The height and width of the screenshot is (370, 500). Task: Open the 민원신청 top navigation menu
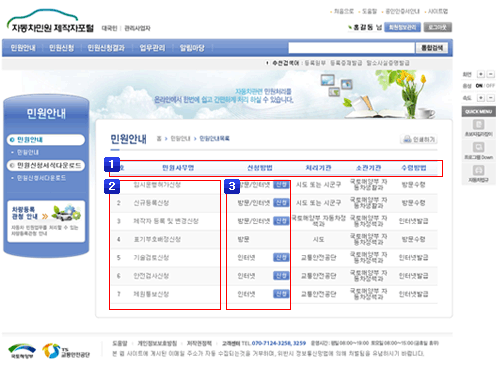click(62, 48)
